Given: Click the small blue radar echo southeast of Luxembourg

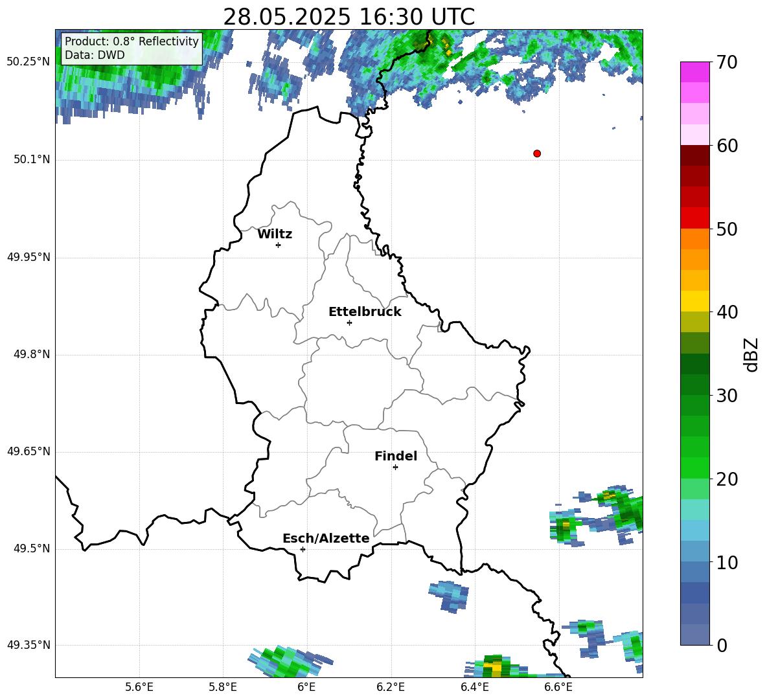Looking at the screenshot, I should (449, 596).
